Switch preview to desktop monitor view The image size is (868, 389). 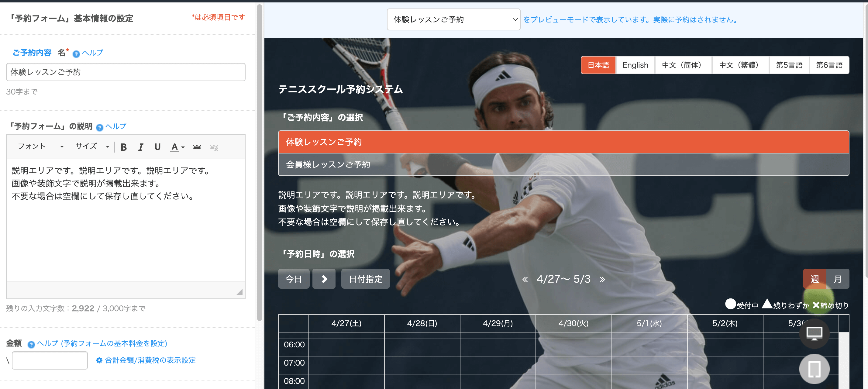[x=814, y=334]
